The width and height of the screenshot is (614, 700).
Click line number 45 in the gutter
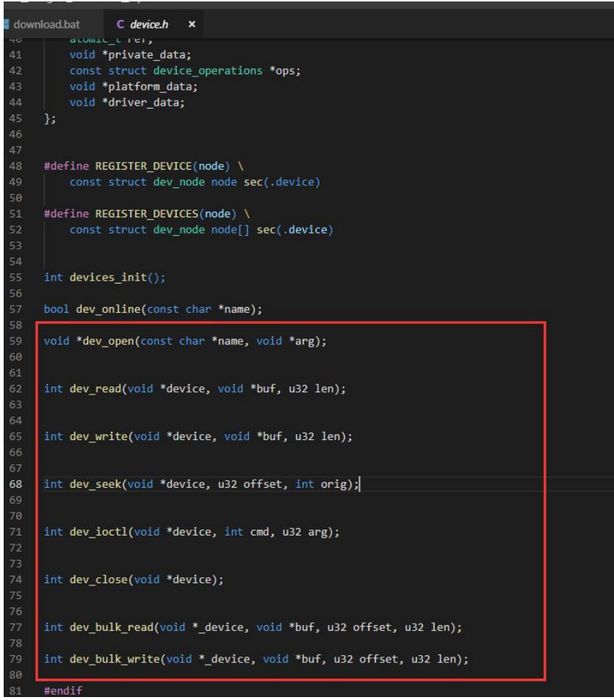(15, 118)
